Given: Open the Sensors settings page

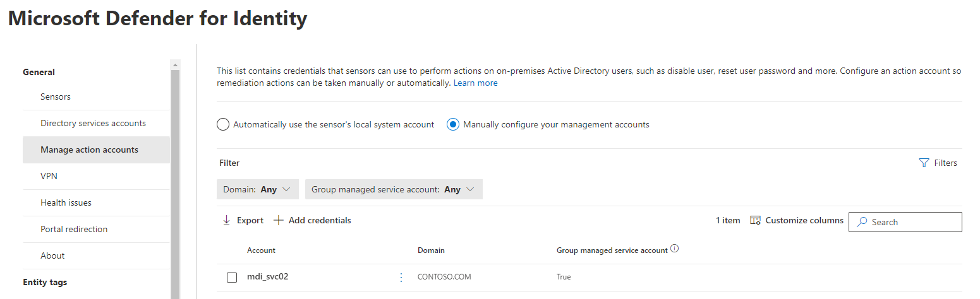Looking at the screenshot, I should [x=56, y=97].
